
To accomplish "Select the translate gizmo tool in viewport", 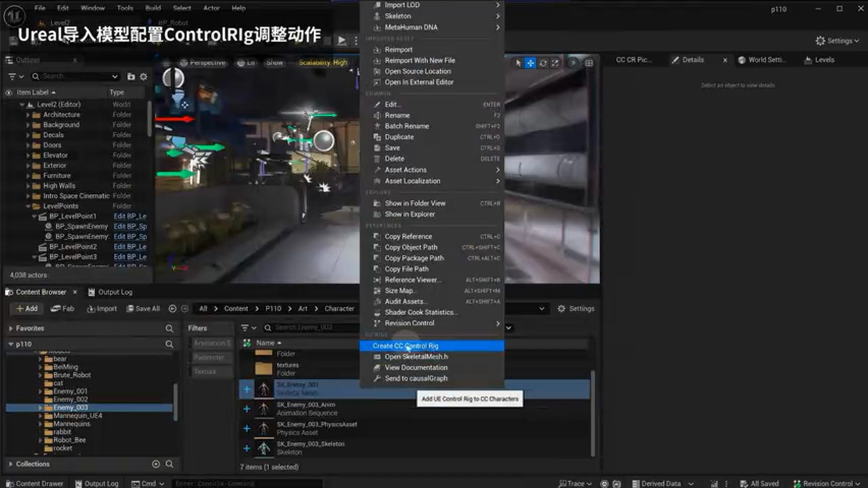I will [530, 63].
